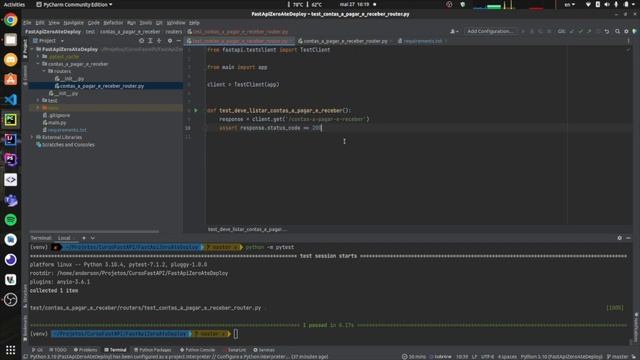Open the Services tool window
The image size is (640, 360).
tap(264, 350)
